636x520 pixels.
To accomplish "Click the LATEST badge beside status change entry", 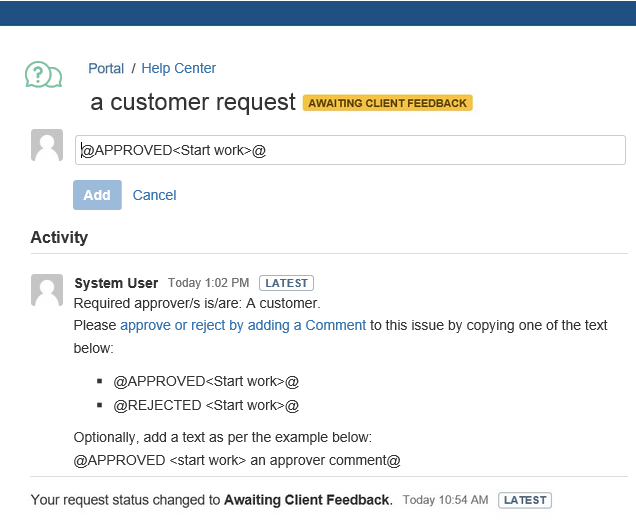I will click(x=524, y=500).
